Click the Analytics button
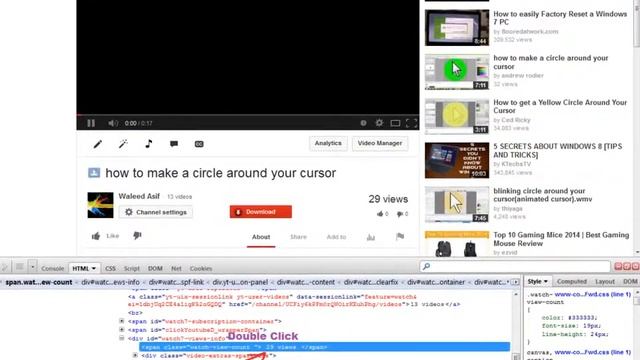This screenshot has width=640, height=360. [328, 143]
